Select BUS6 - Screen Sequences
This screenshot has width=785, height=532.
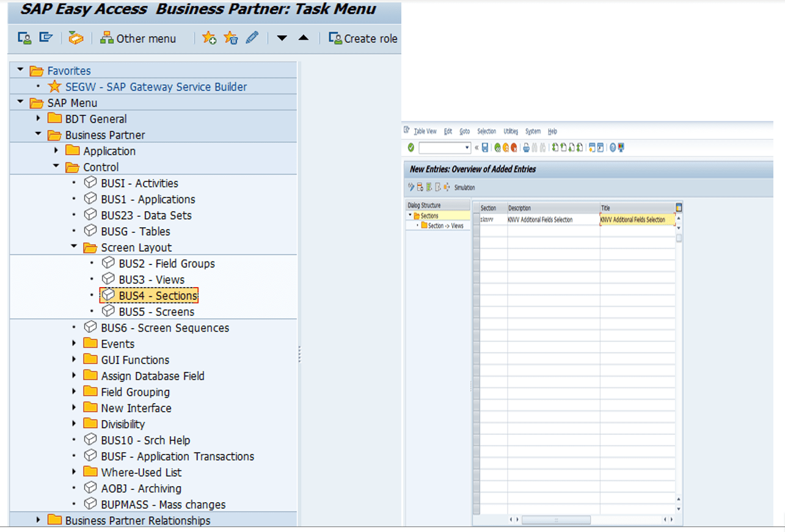pos(165,327)
